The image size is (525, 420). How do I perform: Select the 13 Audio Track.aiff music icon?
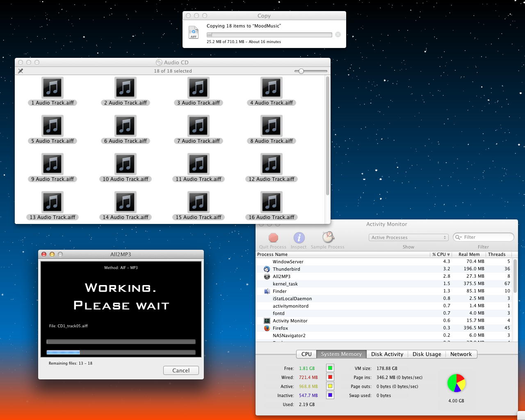tap(52, 202)
